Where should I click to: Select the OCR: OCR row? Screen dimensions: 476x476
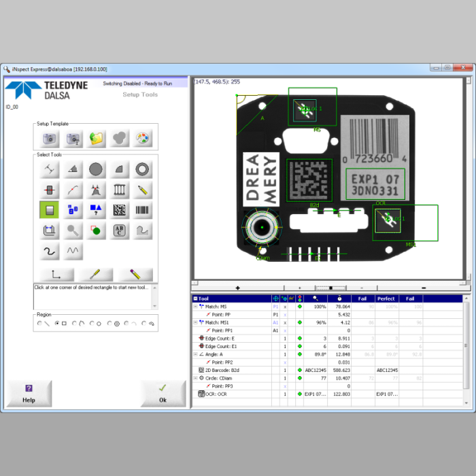pyautogui.click(x=327, y=394)
